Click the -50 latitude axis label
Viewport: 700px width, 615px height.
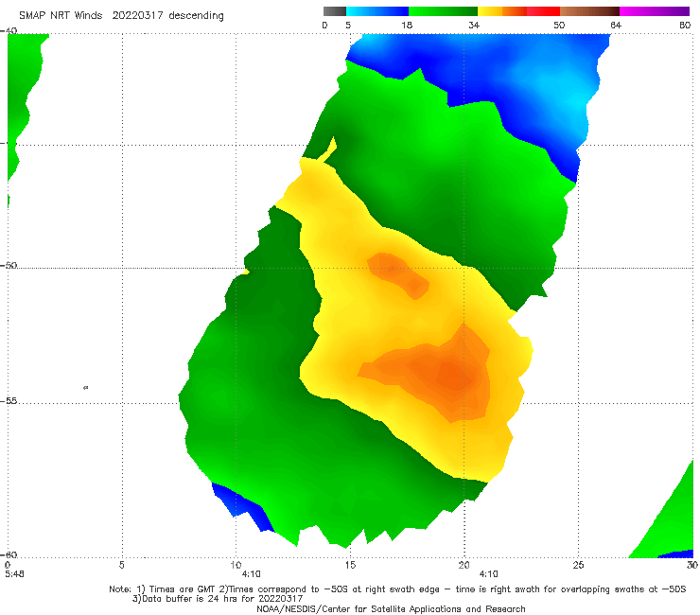click(9, 265)
